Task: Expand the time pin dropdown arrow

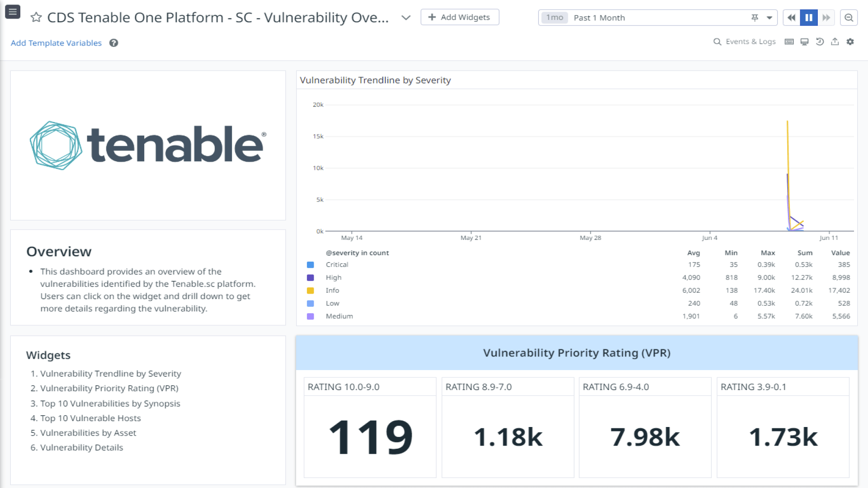Action: (768, 18)
